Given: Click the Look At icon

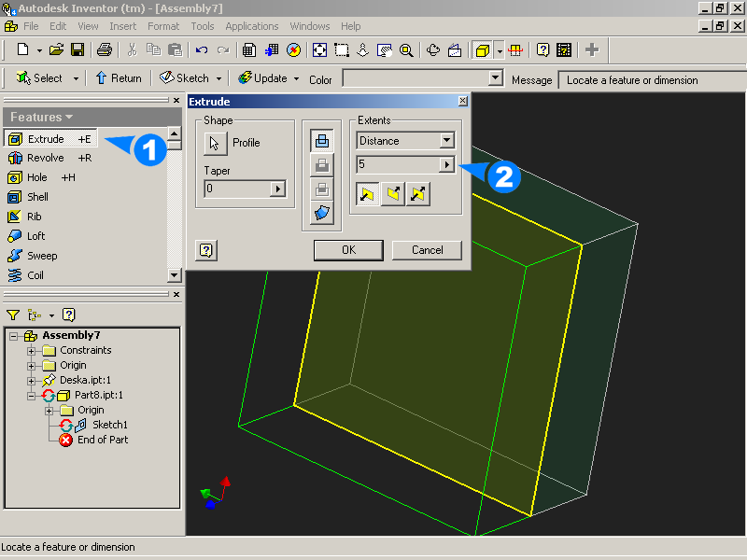Looking at the screenshot, I should click(x=455, y=49).
